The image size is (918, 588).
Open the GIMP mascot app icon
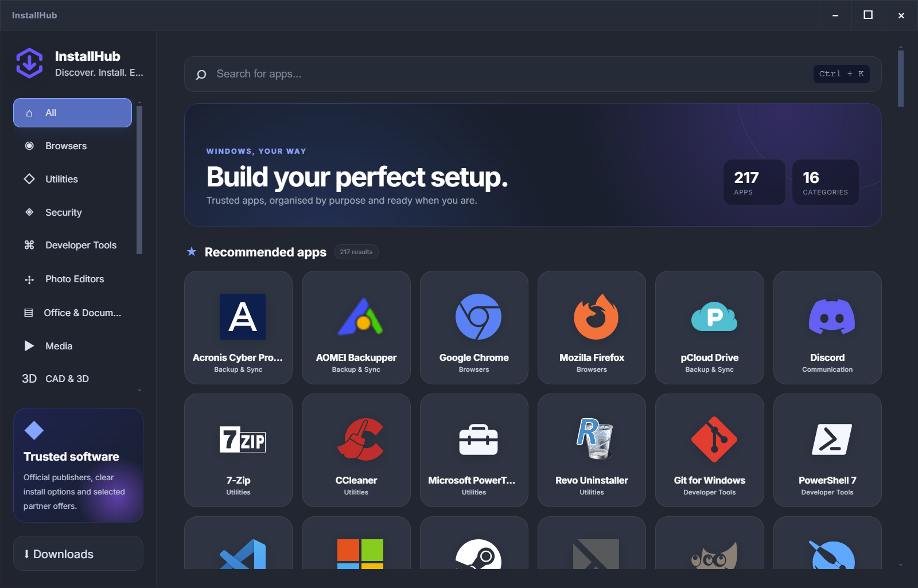[x=714, y=554]
